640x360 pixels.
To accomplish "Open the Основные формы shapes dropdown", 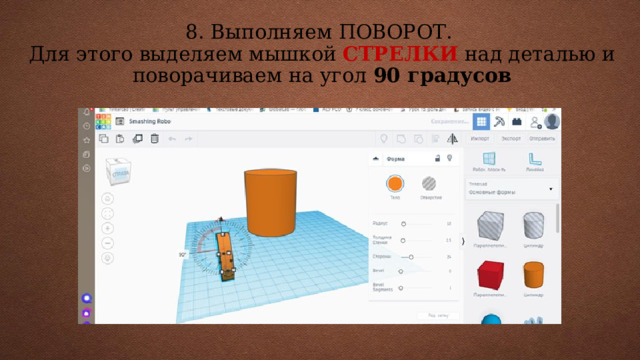I will point(511,189).
